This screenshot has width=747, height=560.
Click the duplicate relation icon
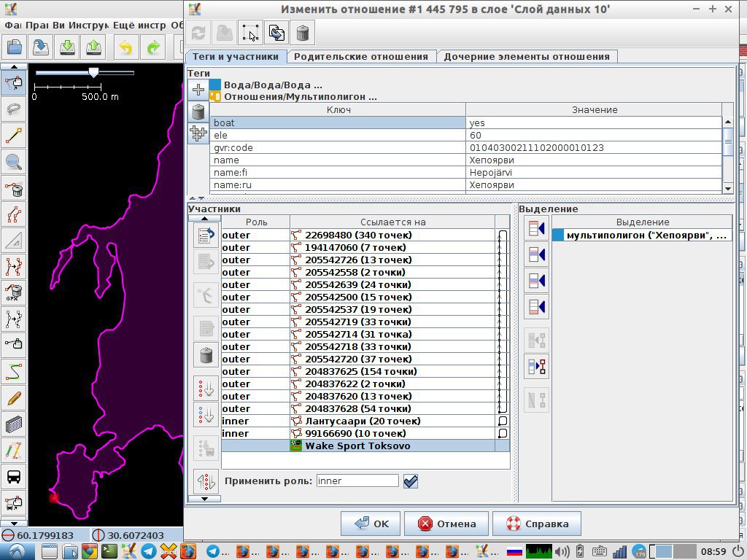tap(276, 33)
